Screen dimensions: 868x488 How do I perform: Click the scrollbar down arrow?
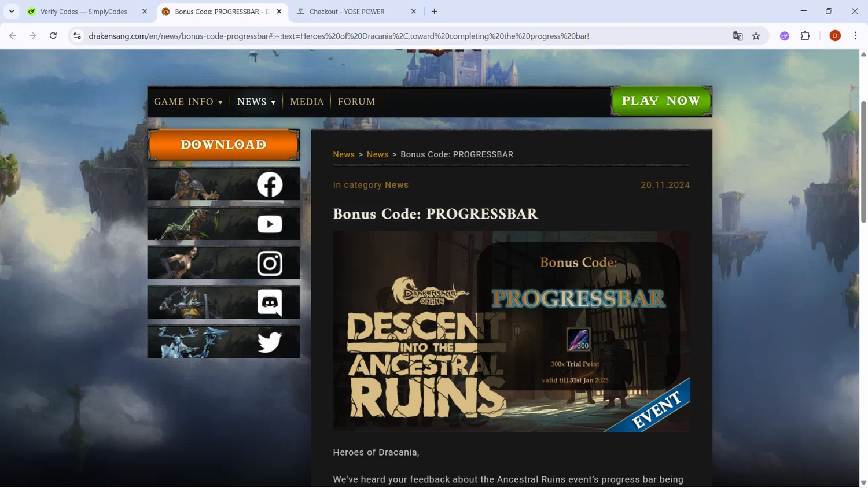coord(863,483)
